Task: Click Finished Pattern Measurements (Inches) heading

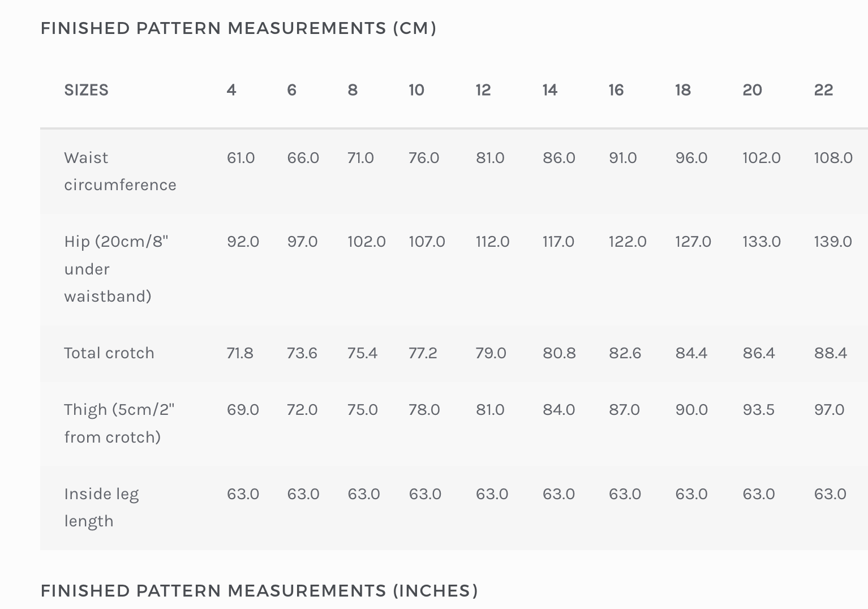Action: (x=259, y=591)
